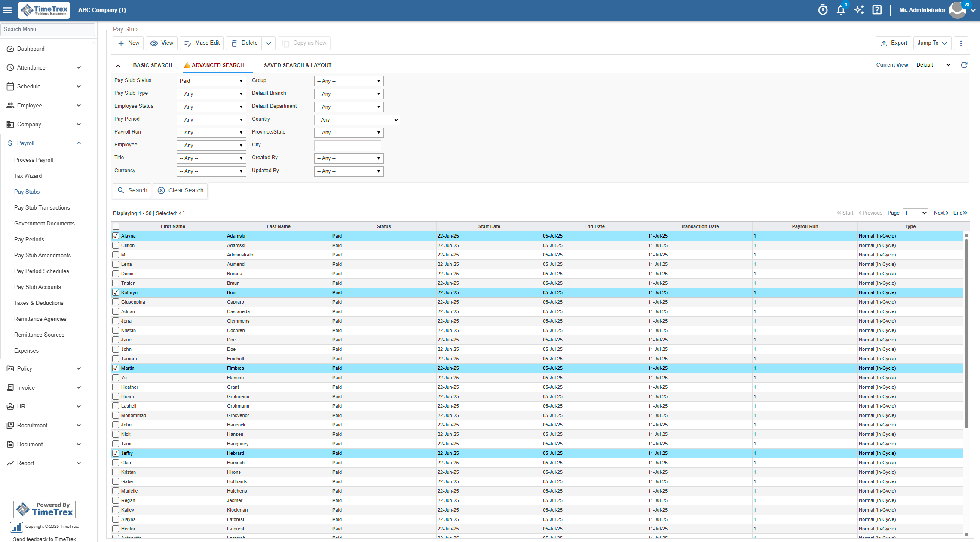
Task: Go to next page with Next link
Action: coord(940,213)
